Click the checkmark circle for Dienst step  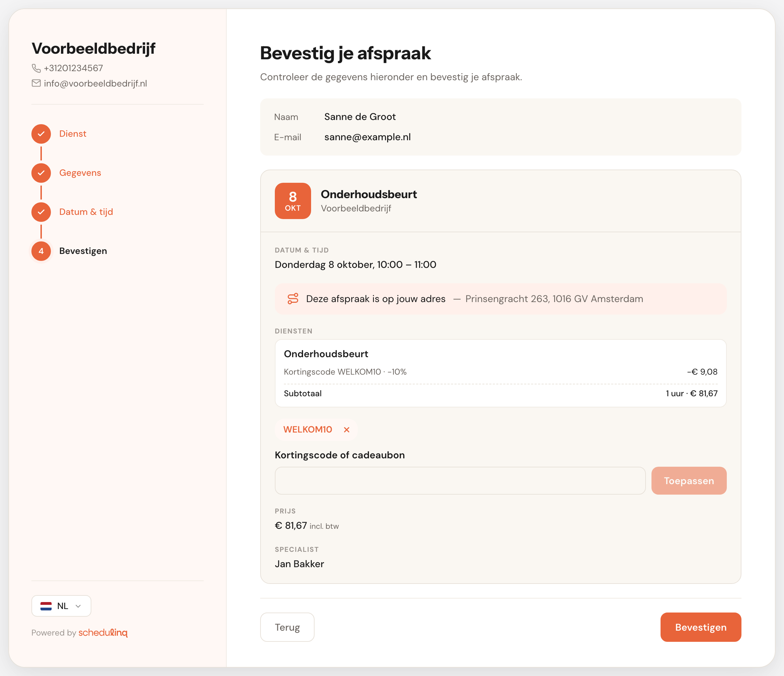click(41, 134)
